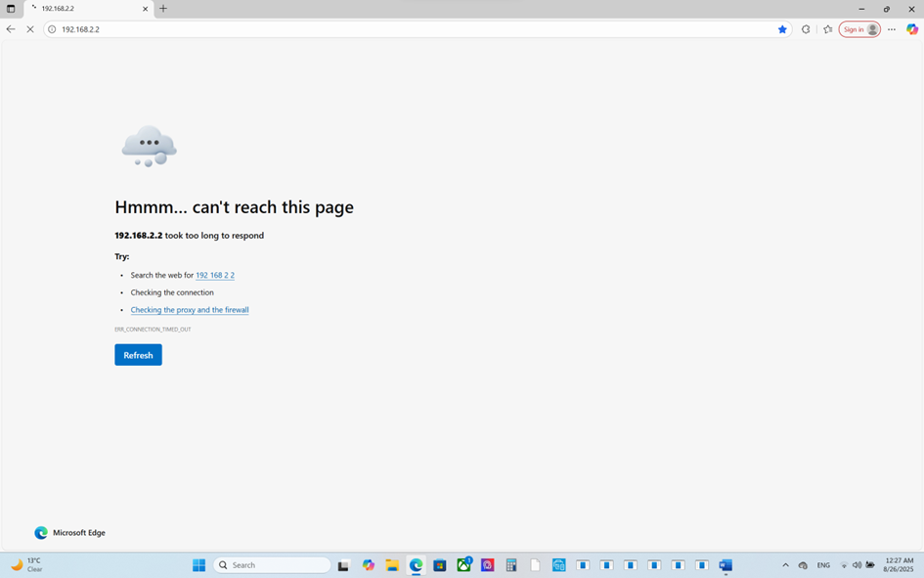Click the taskbar Search box
The width and height of the screenshot is (924, 578).
(272, 565)
